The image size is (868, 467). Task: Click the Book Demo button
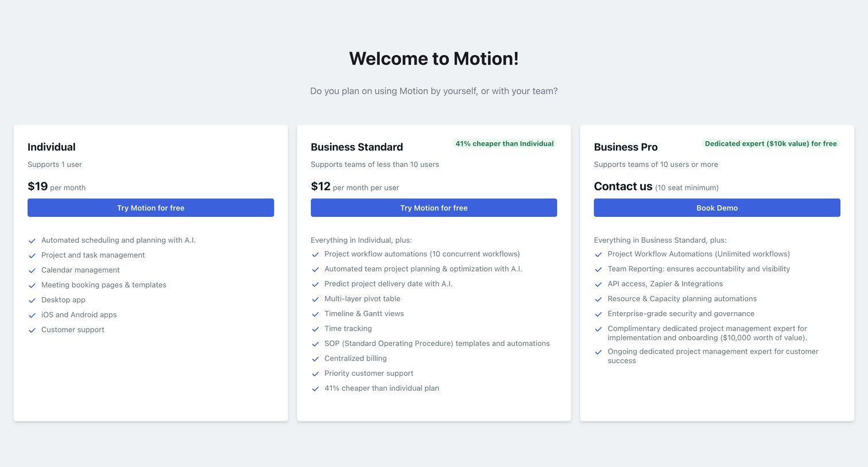(717, 208)
